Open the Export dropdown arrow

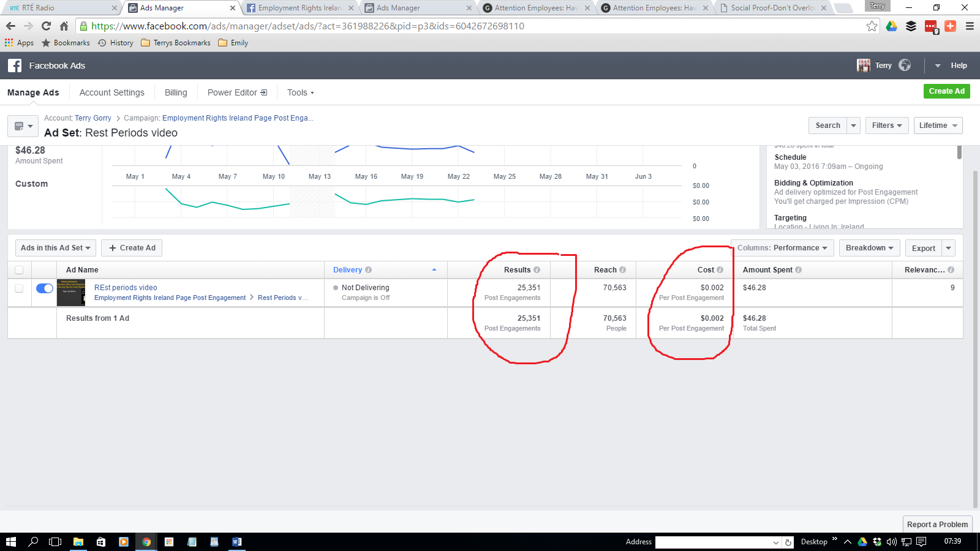coord(948,248)
